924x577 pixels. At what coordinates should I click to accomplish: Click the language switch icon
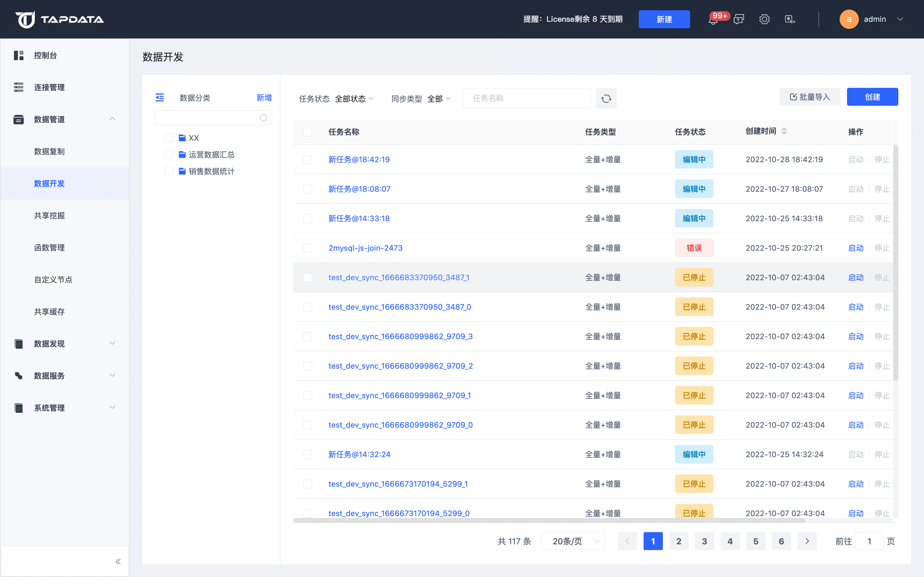point(790,19)
